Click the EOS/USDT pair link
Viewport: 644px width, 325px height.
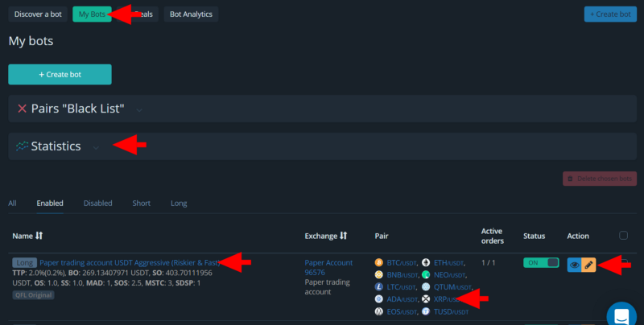pyautogui.click(x=401, y=311)
